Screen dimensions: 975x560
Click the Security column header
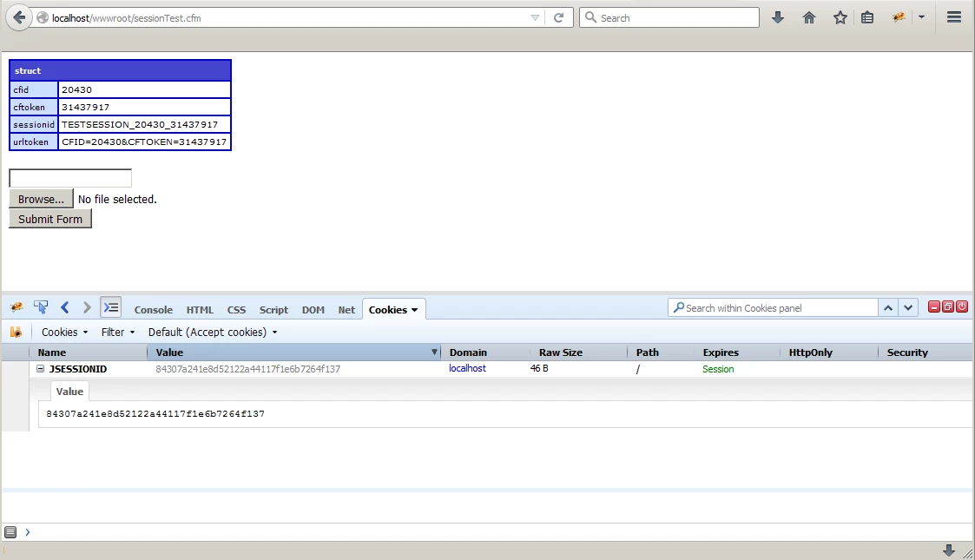pyautogui.click(x=926, y=352)
